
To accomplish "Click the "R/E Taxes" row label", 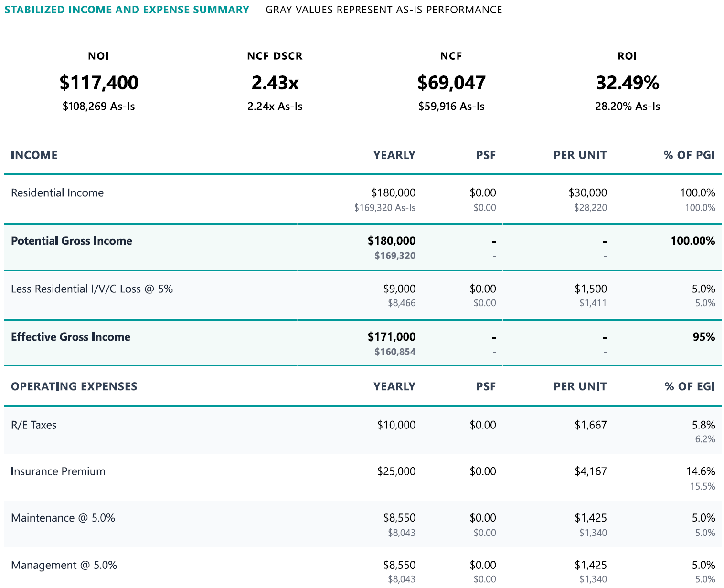I will click(34, 425).
